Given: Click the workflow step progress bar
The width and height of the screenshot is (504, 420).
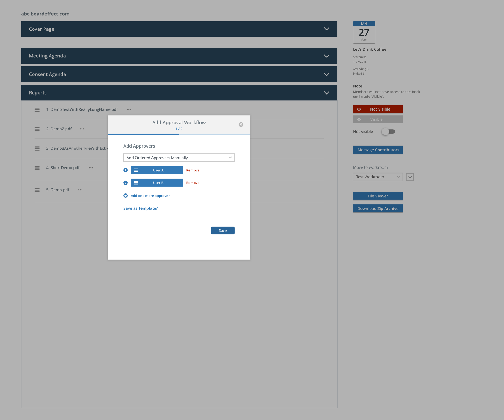Looking at the screenshot, I should pos(179,134).
